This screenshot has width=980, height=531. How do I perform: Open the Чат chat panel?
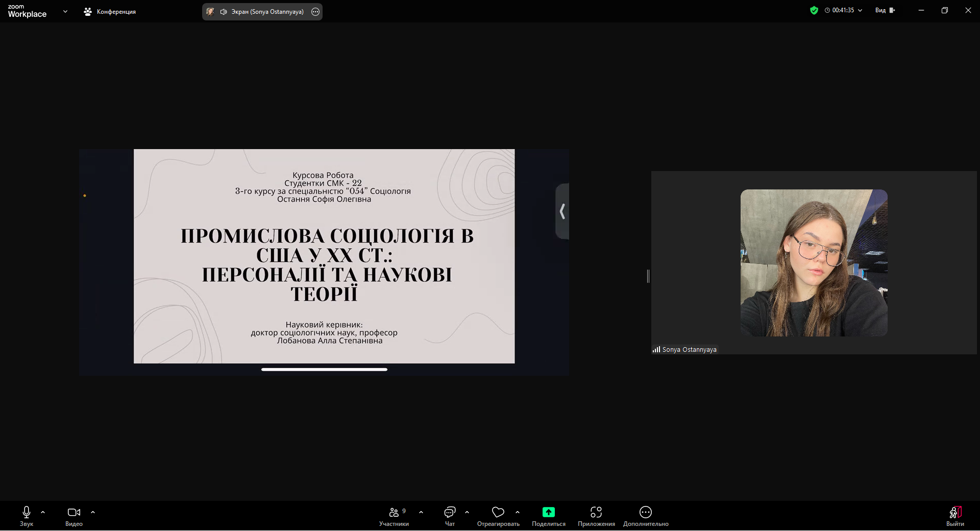[x=450, y=516]
